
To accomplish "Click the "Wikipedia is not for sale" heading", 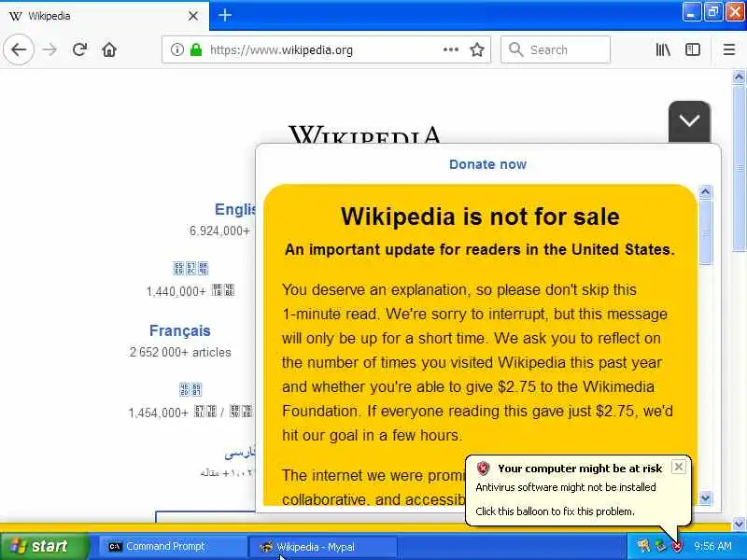I will (x=480, y=217).
